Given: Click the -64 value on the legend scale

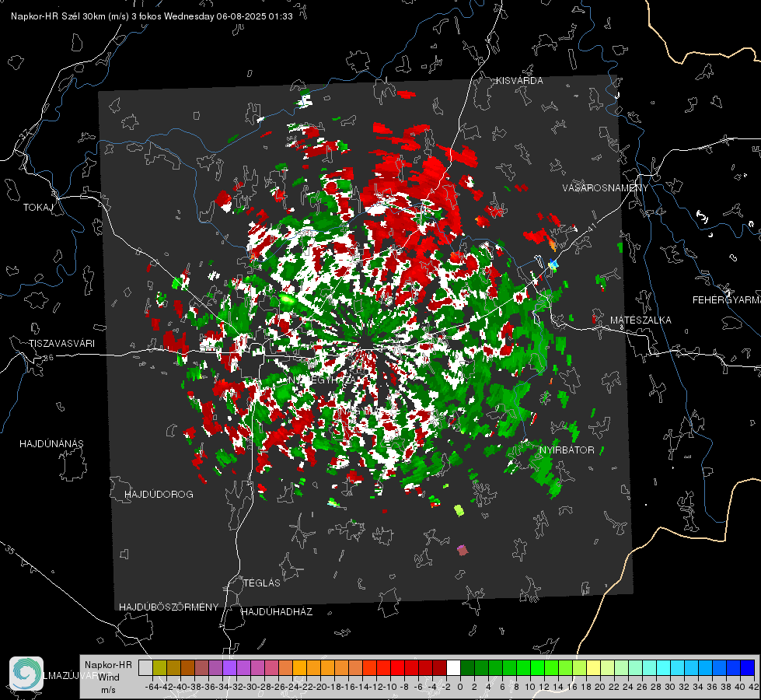Looking at the screenshot, I should 152,687.
